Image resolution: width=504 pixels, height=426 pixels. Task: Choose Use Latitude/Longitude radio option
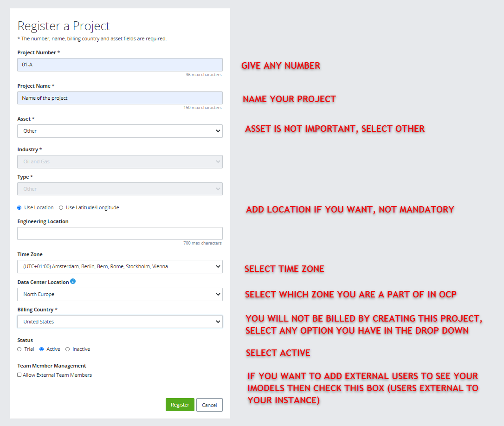click(61, 208)
